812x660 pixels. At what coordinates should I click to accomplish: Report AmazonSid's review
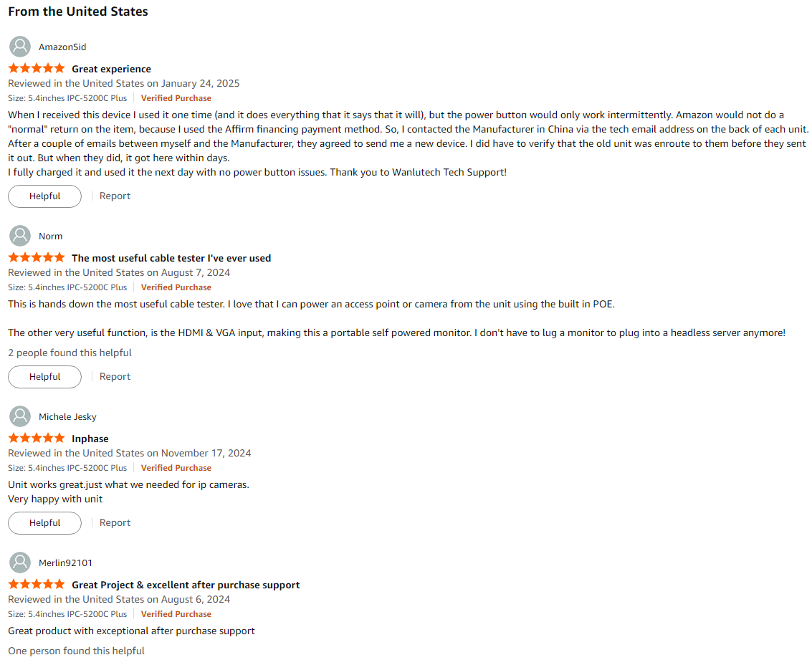point(115,196)
